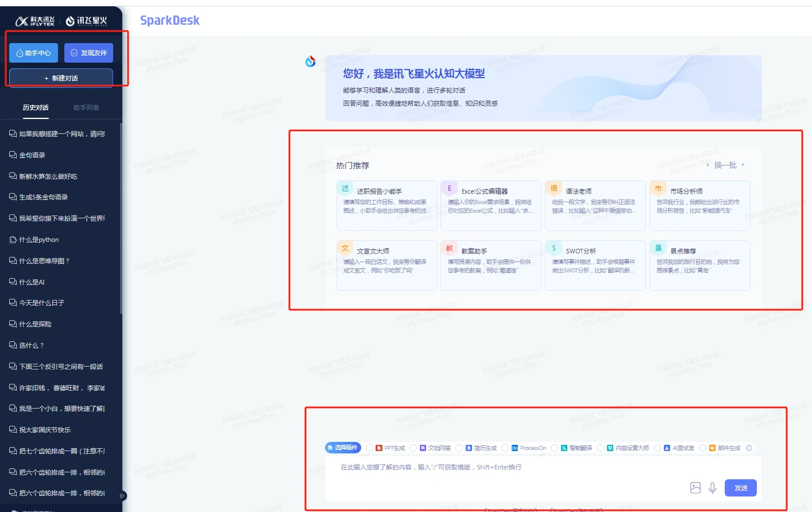Viewport: 812px width, 512px height.
Task: Select the 简历生成 plugin radio button
Action: click(x=459, y=448)
